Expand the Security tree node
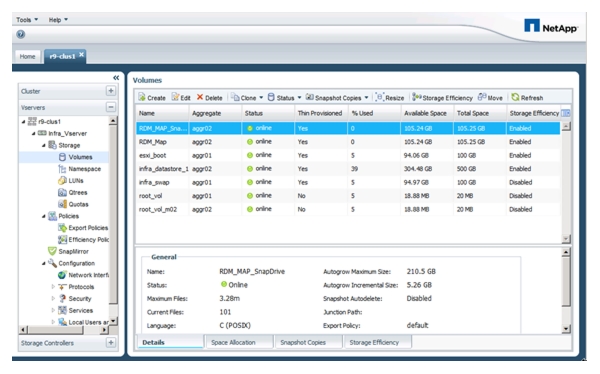The height and width of the screenshot is (374, 600). click(53, 299)
